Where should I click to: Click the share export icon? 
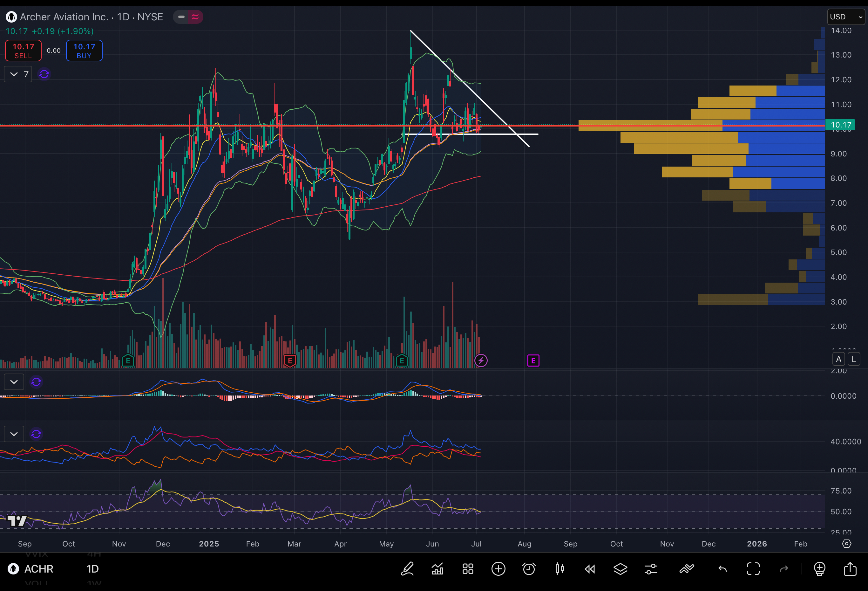pyautogui.click(x=850, y=569)
